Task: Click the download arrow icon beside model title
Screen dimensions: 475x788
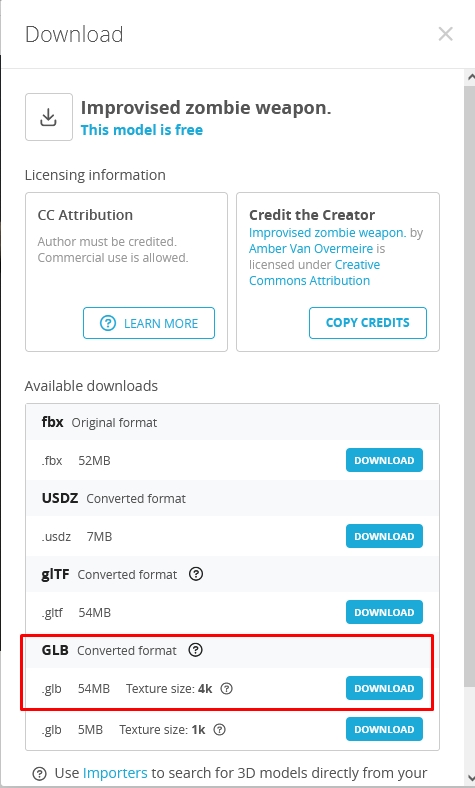Action: click(x=49, y=117)
